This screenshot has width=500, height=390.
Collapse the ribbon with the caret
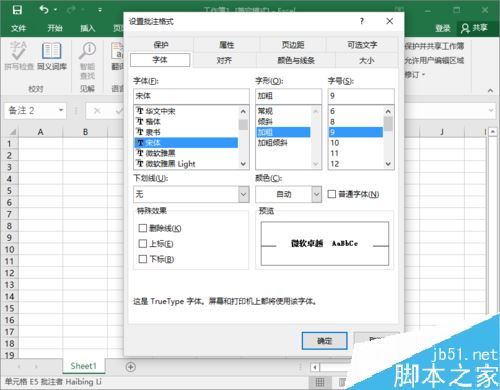pyautogui.click(x=490, y=90)
